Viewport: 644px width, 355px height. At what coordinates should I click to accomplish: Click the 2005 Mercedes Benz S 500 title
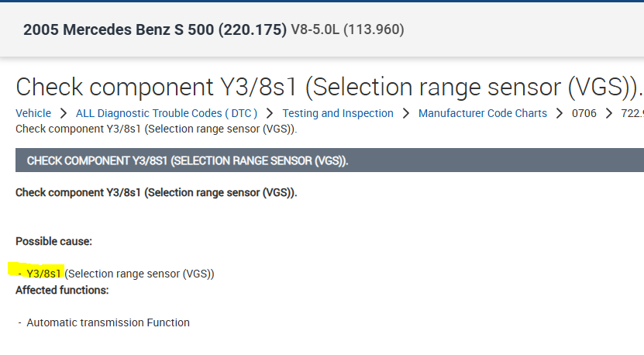pos(155,30)
